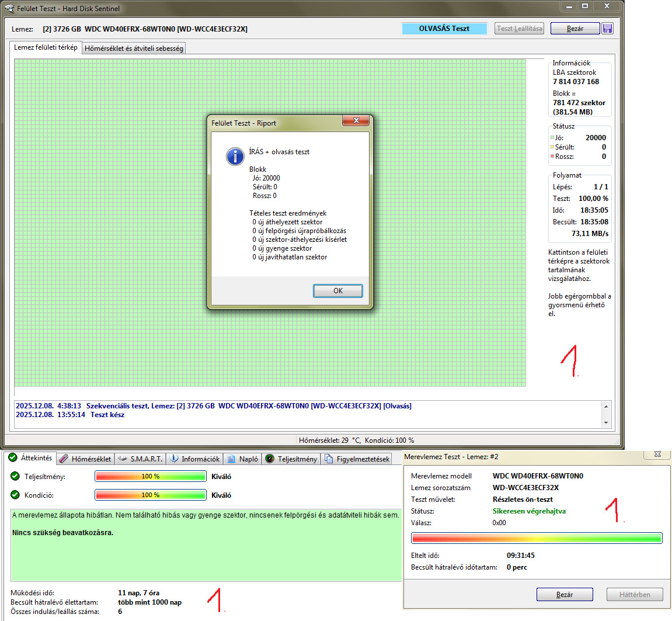Click the Kondíció 100 % bar
This screenshot has width=672, height=621.
[x=151, y=494]
